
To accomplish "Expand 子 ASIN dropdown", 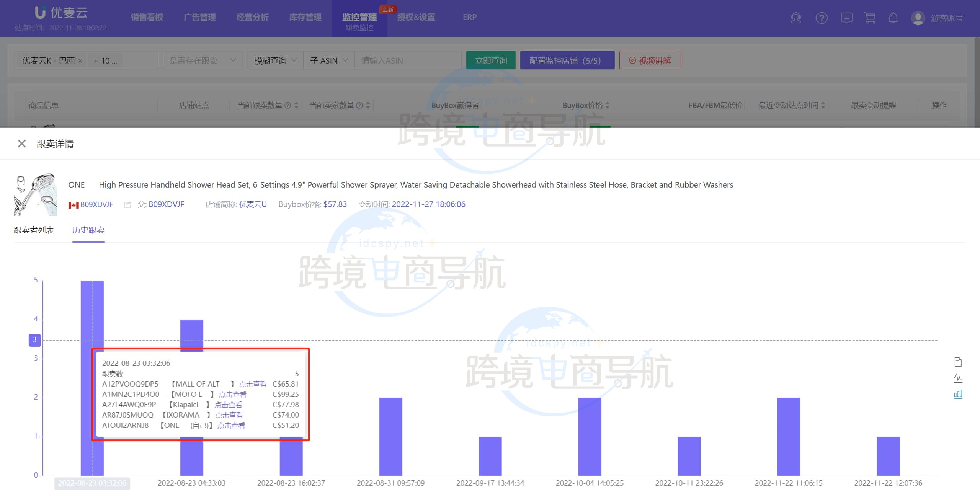I will [x=329, y=60].
